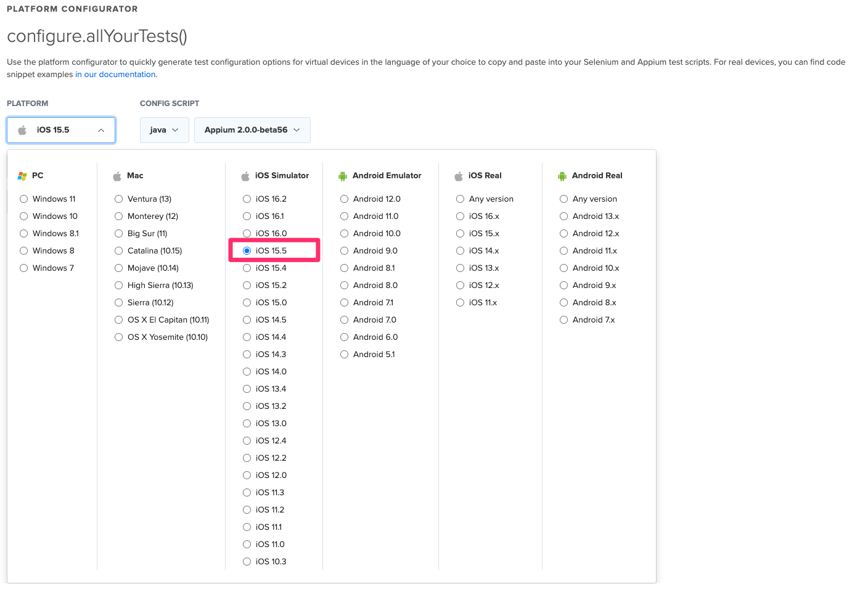The width and height of the screenshot is (868, 589).
Task: Select iOS 14.5 simulator radio button
Action: point(247,320)
